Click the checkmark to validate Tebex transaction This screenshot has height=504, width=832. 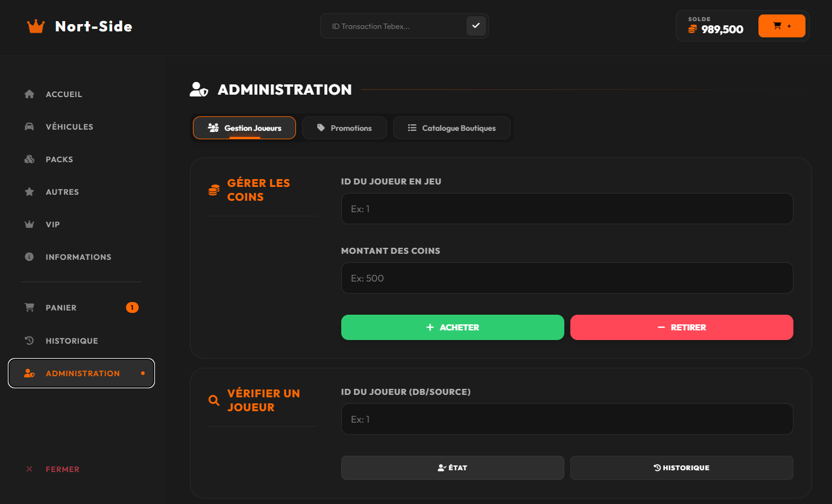tap(476, 26)
